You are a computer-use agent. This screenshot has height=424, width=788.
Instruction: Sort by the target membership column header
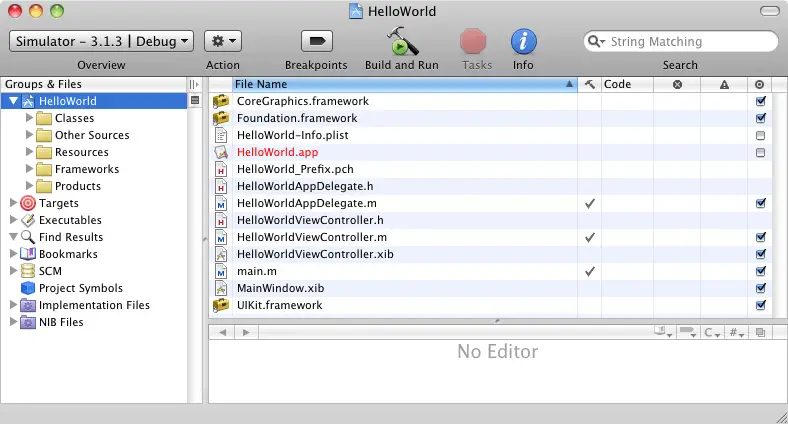[760, 84]
